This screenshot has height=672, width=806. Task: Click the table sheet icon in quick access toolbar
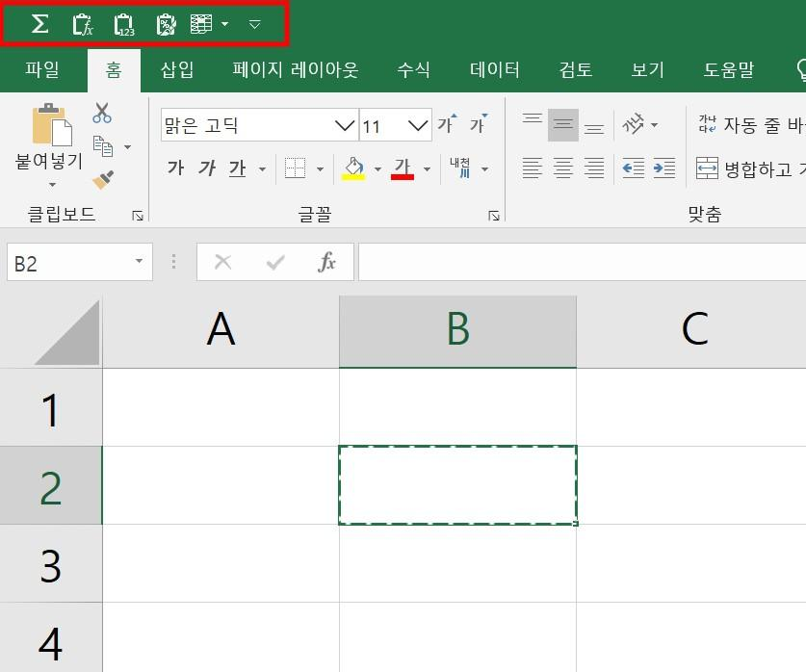[x=201, y=24]
